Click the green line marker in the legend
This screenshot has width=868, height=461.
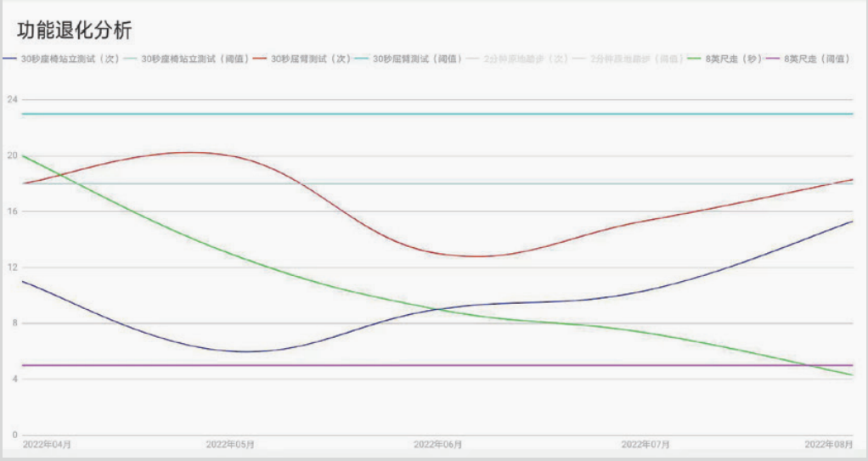(x=695, y=59)
